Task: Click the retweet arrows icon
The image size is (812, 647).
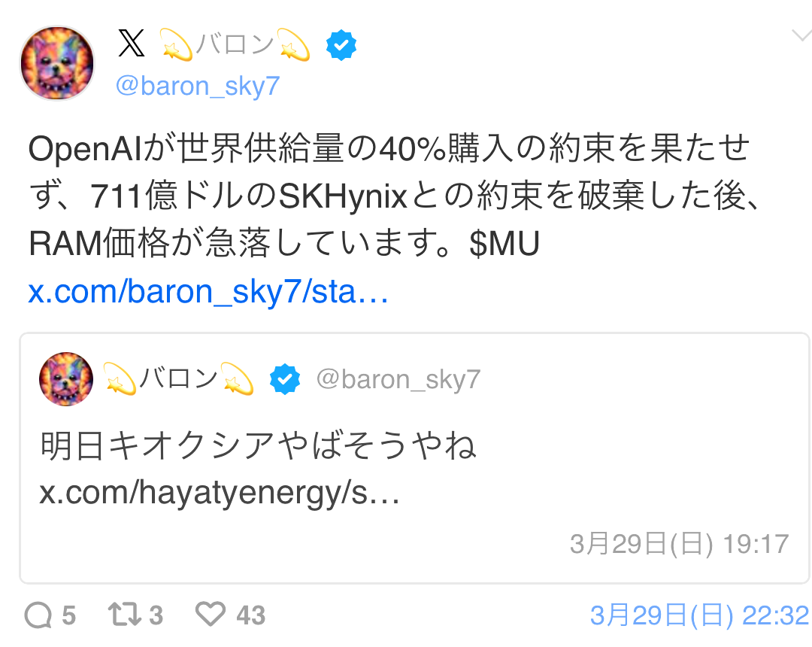Action: click(x=125, y=615)
